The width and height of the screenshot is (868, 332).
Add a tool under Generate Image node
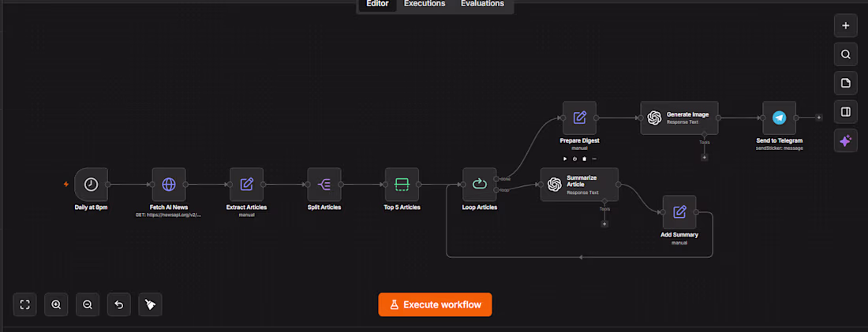(704, 157)
